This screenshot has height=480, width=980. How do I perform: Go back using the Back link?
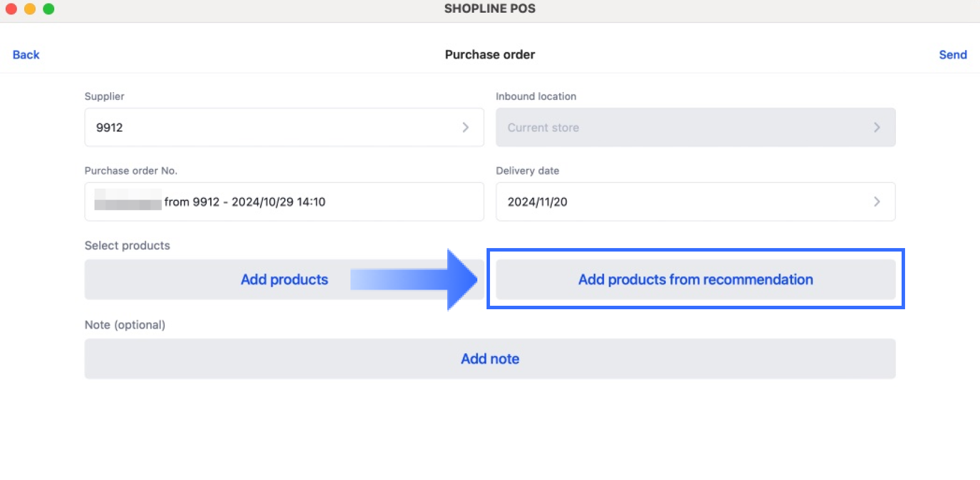(x=26, y=55)
